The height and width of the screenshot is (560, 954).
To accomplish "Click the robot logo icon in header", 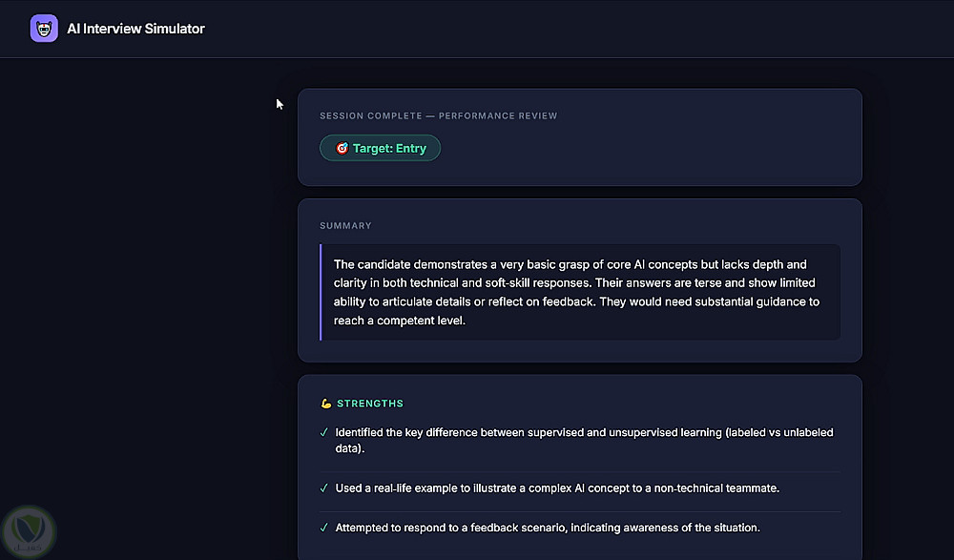I will coord(44,29).
